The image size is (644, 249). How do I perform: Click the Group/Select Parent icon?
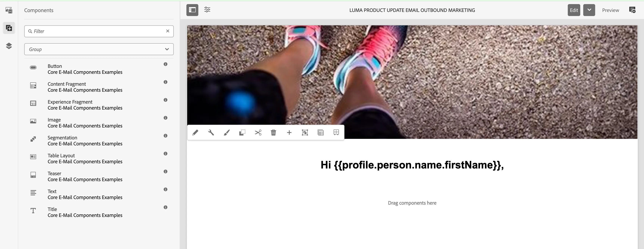305,132
